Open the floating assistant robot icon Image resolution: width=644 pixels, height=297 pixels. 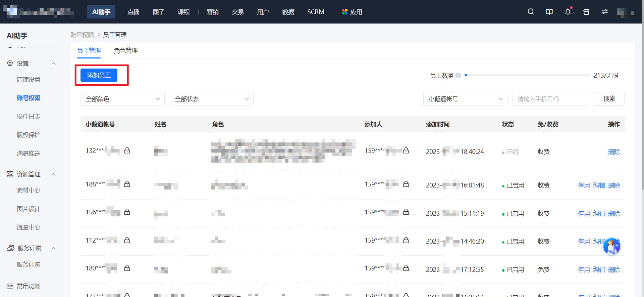coord(612,247)
